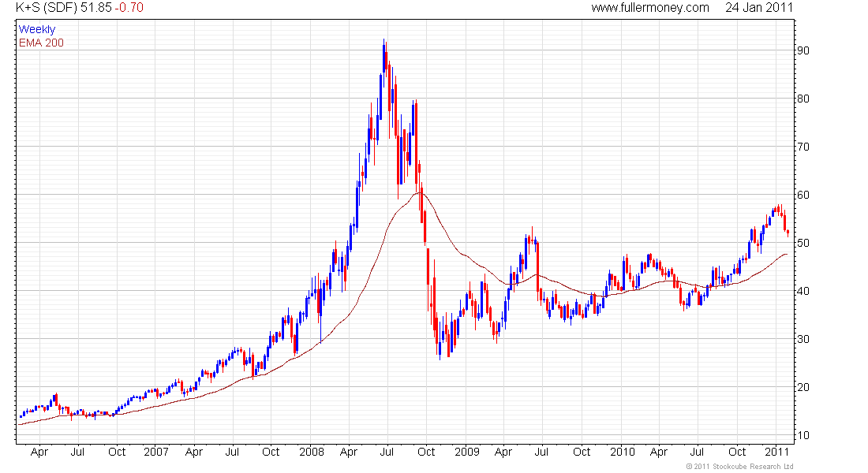Click the chart date 24 Jan 2011
This screenshot has width=868, height=473.
(x=759, y=8)
